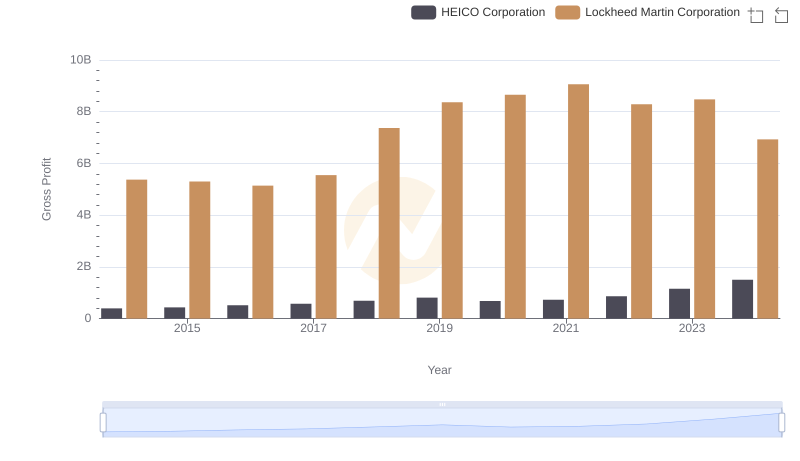800x461 pixels.
Task: Click HEICO bar left of the 2023 label
Action: (x=680, y=304)
